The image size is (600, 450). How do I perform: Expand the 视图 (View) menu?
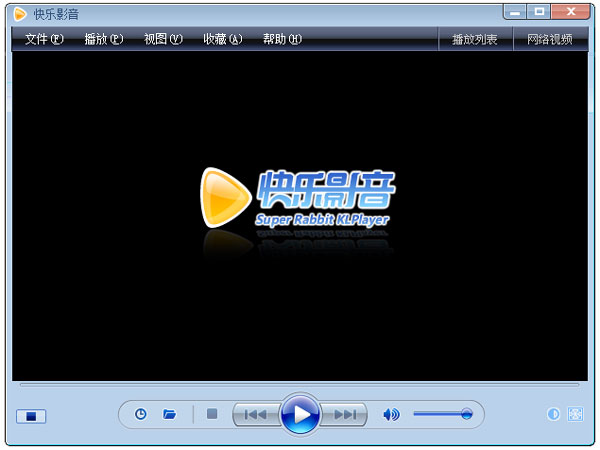click(x=163, y=39)
